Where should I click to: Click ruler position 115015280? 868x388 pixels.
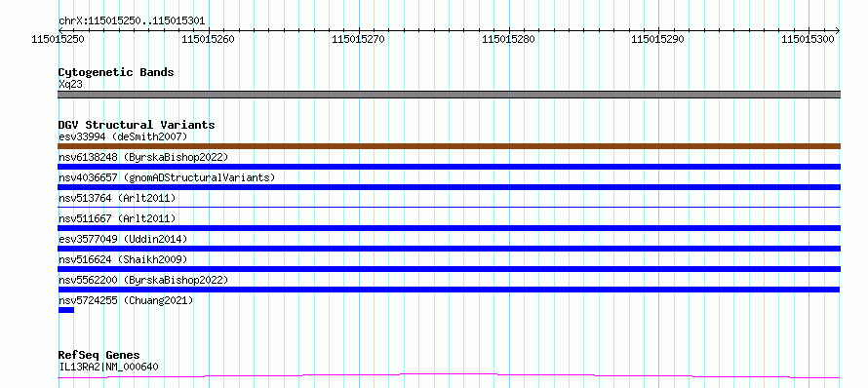coord(509,39)
